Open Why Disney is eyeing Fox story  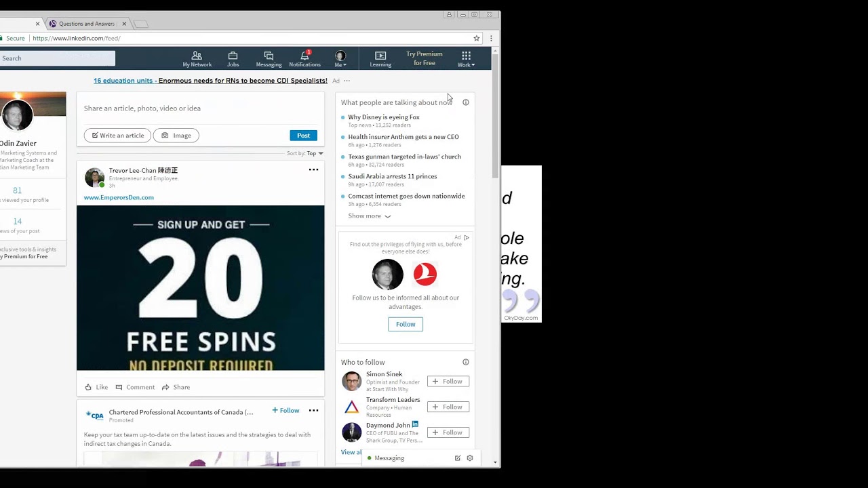tap(384, 117)
